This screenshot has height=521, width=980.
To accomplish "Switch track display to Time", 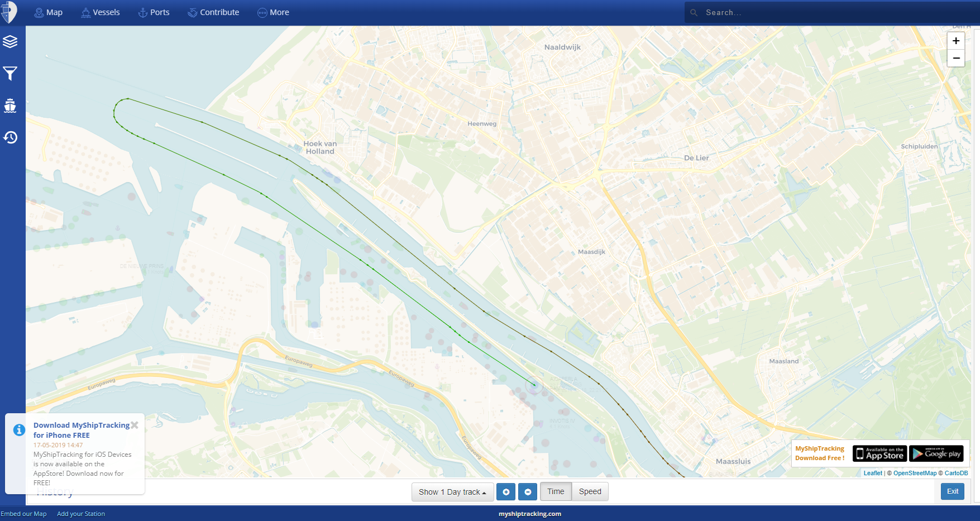I will coord(556,491).
